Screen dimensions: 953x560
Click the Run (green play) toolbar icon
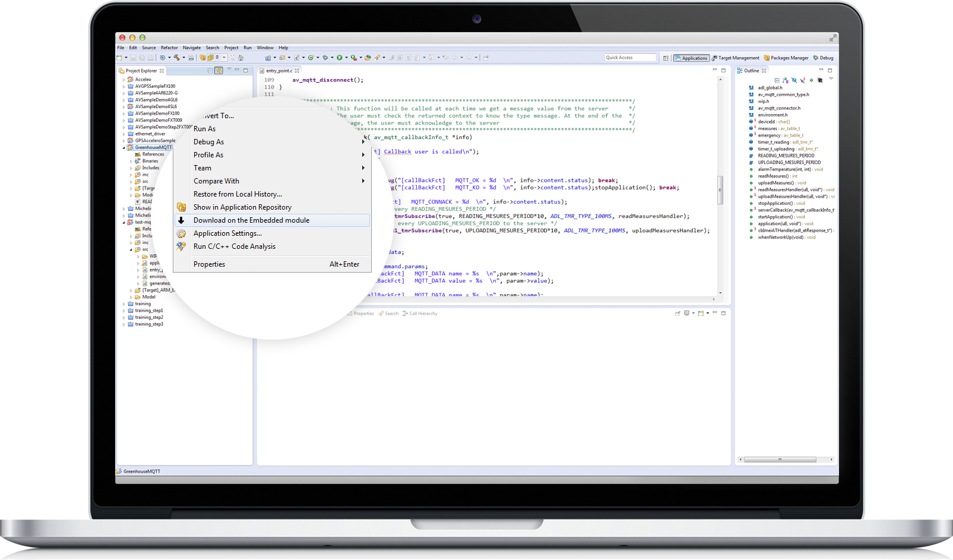pyautogui.click(x=339, y=58)
